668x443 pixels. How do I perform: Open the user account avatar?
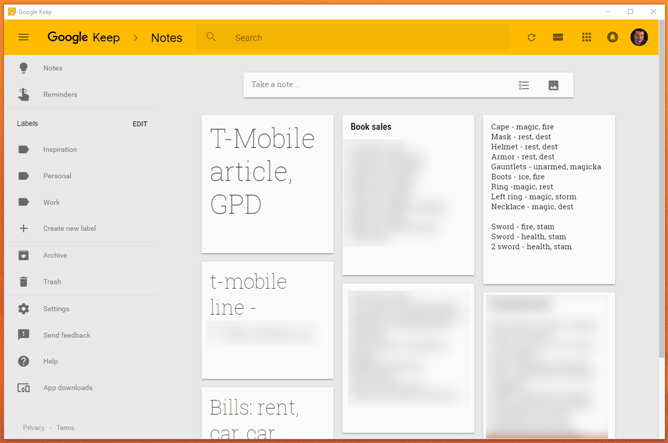(x=639, y=38)
